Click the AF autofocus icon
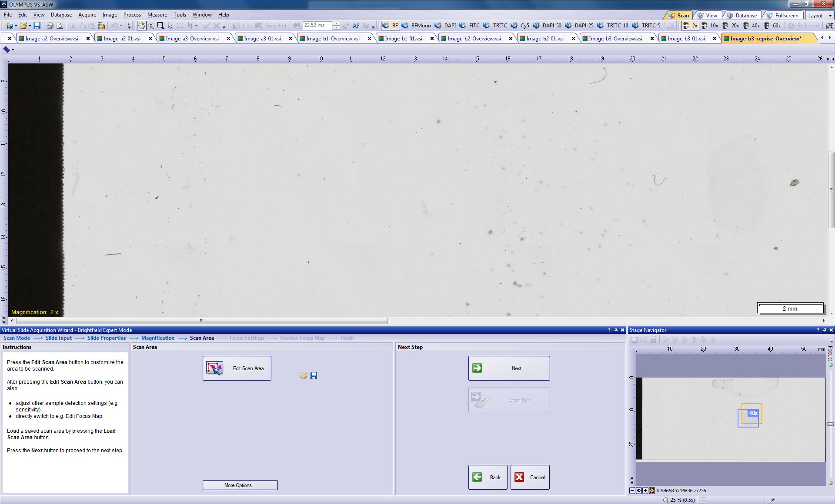Viewport: 835px width, 504px height. (x=356, y=26)
